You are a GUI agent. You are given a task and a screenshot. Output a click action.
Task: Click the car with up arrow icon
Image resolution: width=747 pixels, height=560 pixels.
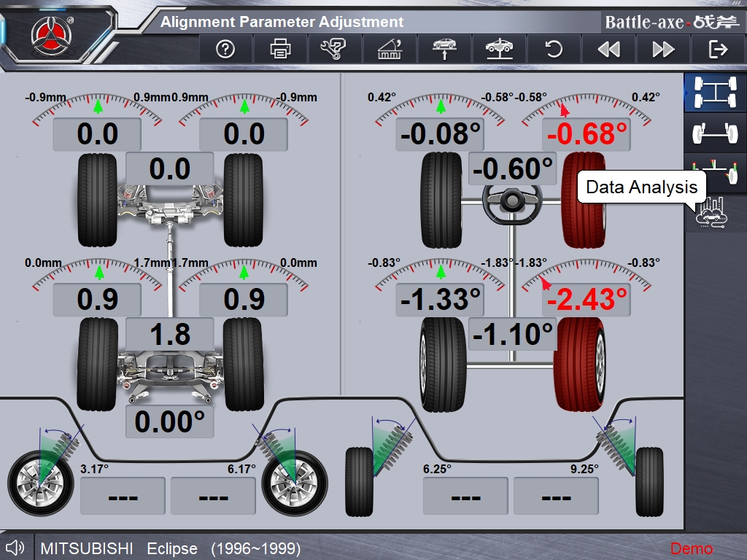(x=444, y=49)
